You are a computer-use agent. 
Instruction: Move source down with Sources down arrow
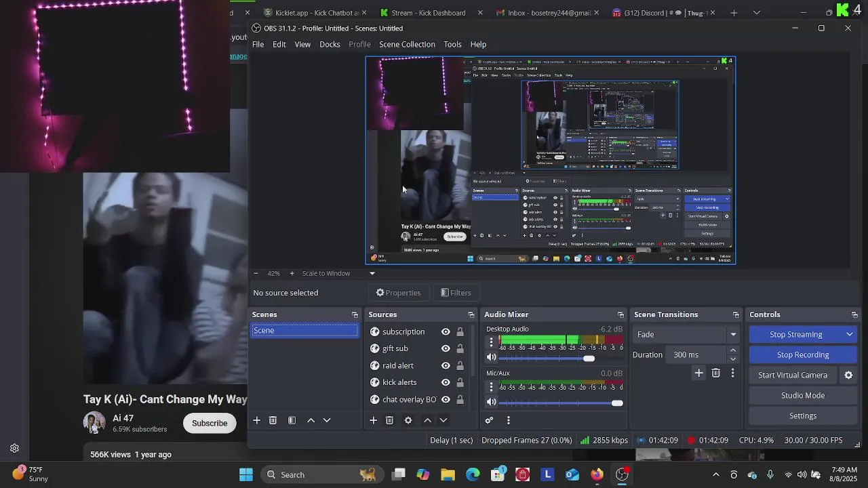click(x=443, y=420)
